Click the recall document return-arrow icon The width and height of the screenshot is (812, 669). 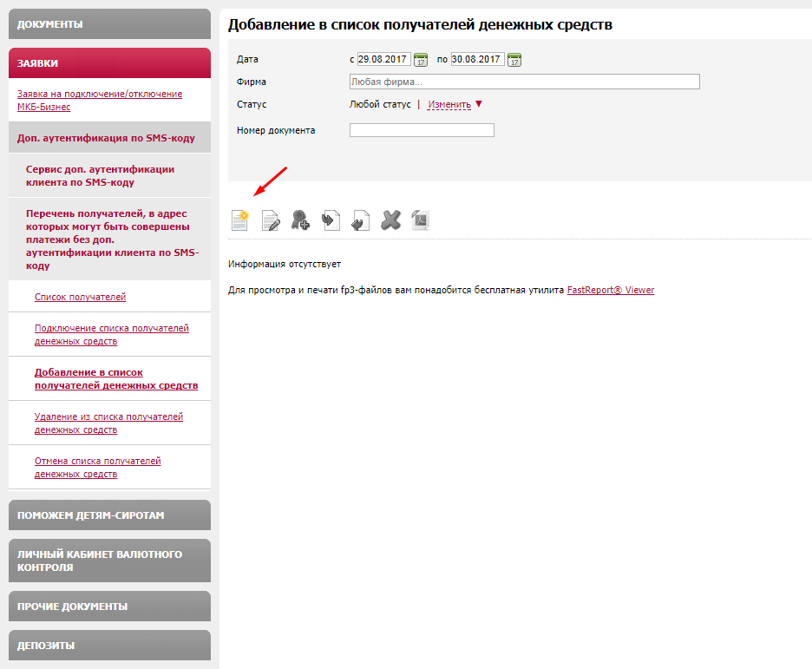click(360, 220)
